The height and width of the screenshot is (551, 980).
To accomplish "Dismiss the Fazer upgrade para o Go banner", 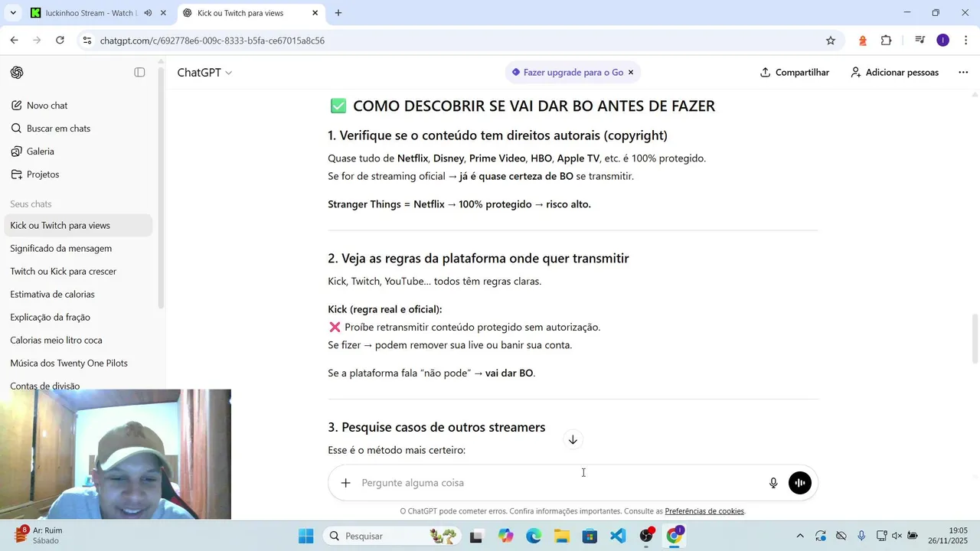I will (631, 73).
